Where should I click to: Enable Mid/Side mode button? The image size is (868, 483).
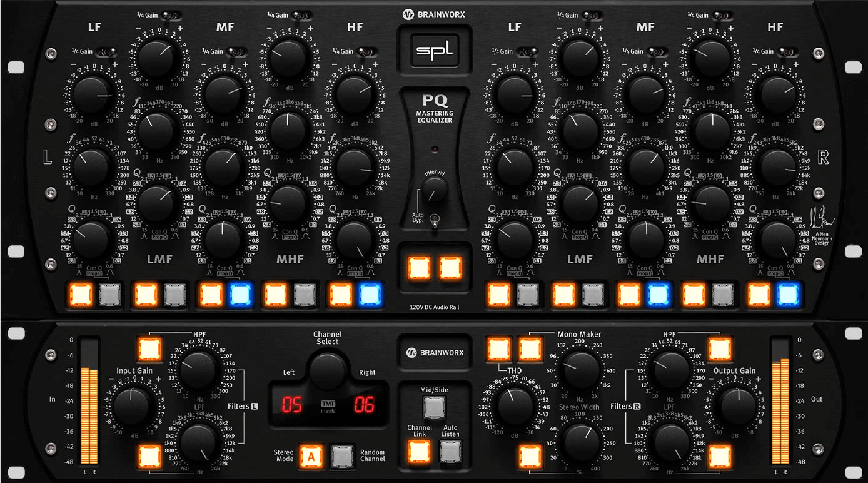click(x=433, y=407)
